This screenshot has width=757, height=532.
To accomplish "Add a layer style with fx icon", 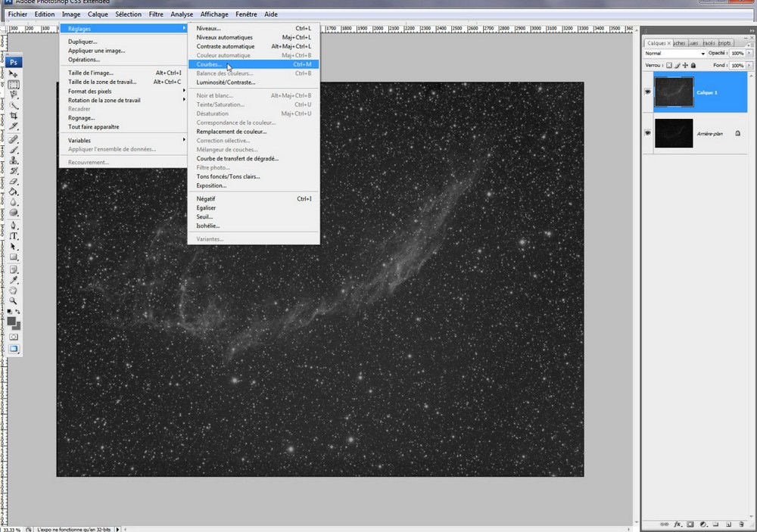I will click(x=678, y=524).
